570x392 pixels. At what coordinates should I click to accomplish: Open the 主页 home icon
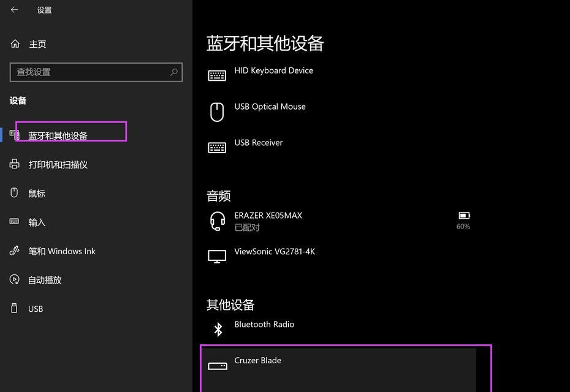15,43
